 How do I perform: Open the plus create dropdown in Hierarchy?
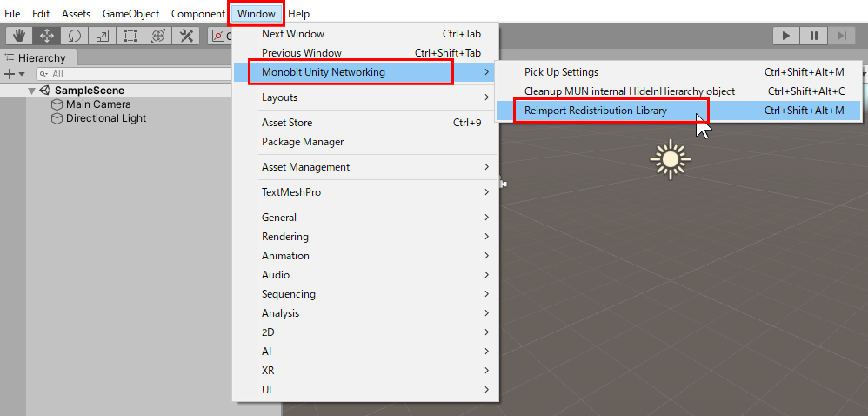pyautogui.click(x=15, y=74)
